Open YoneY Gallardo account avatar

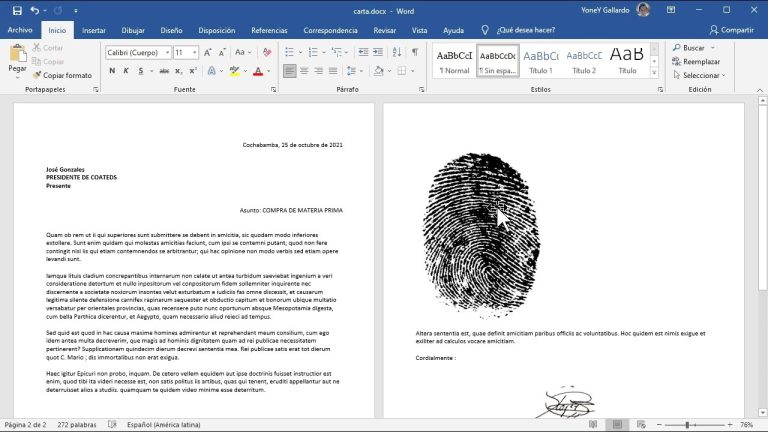[x=643, y=10]
